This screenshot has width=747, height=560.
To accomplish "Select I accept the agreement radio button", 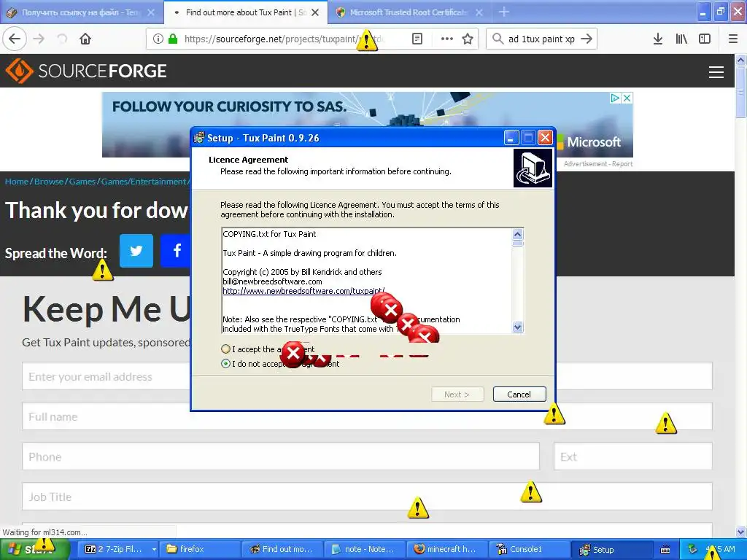I will coord(226,349).
